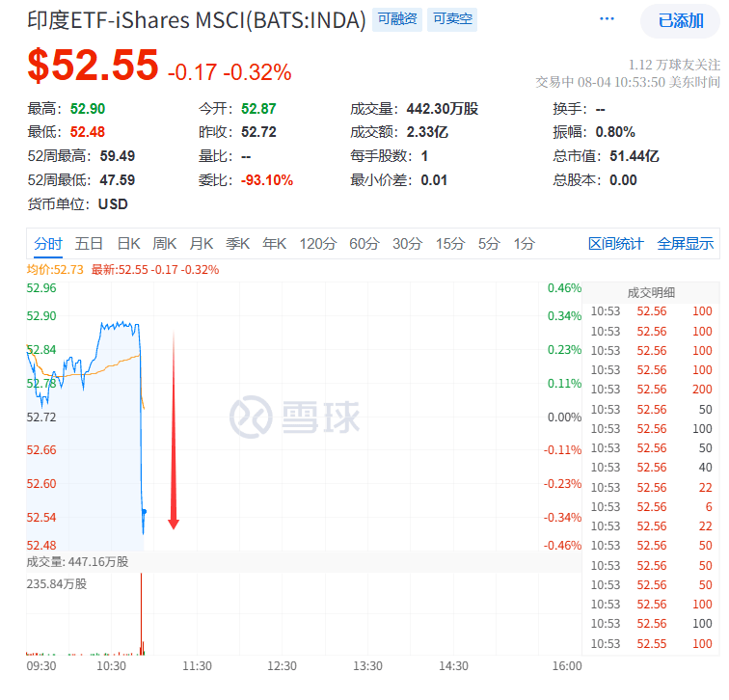Open the 周K chart tab

(165, 244)
